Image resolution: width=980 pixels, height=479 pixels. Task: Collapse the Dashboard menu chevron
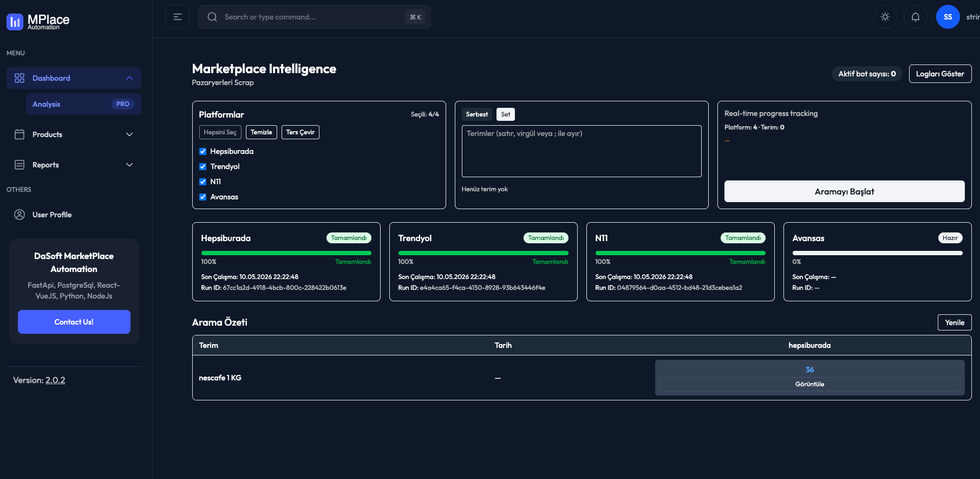click(x=129, y=78)
